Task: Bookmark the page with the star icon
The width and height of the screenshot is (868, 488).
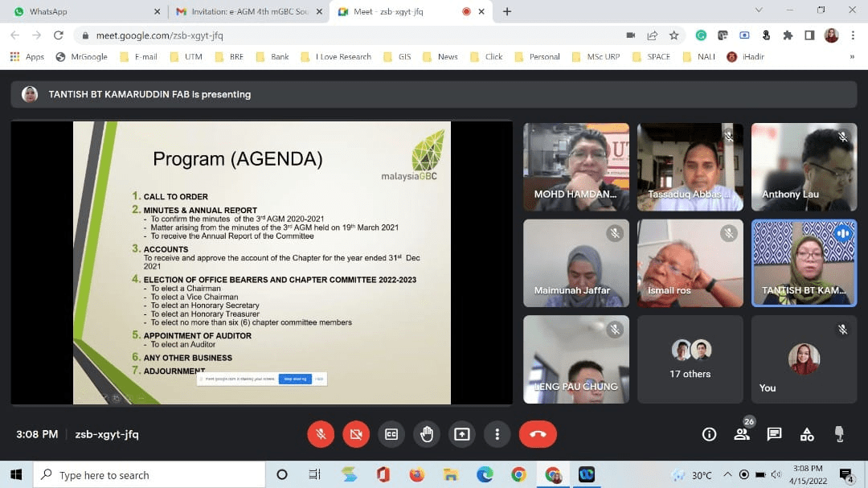Action: (674, 35)
